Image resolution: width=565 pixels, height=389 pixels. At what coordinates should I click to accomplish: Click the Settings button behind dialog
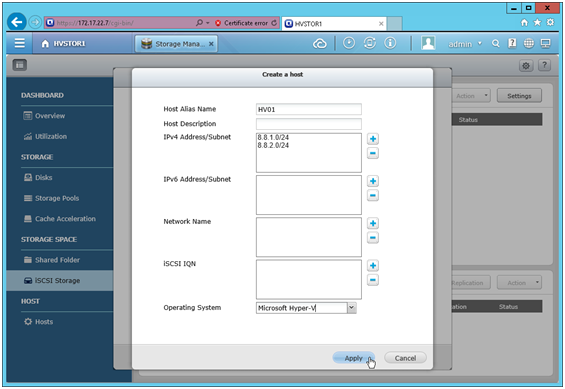click(x=519, y=96)
